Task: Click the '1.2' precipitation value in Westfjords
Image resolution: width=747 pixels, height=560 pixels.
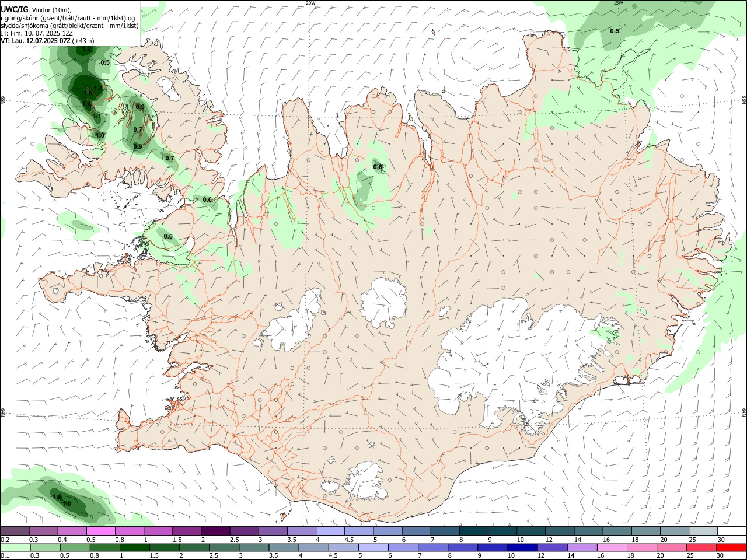Action: tap(87, 49)
